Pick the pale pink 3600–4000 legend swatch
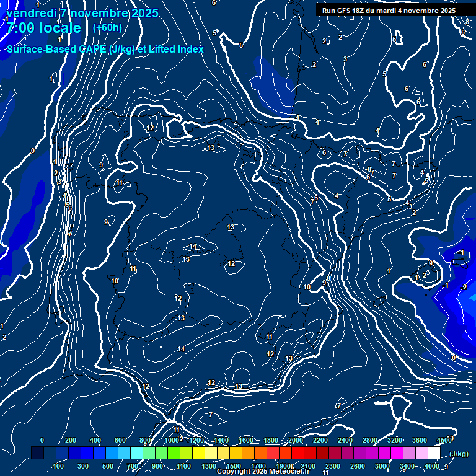 tap(421, 452)
